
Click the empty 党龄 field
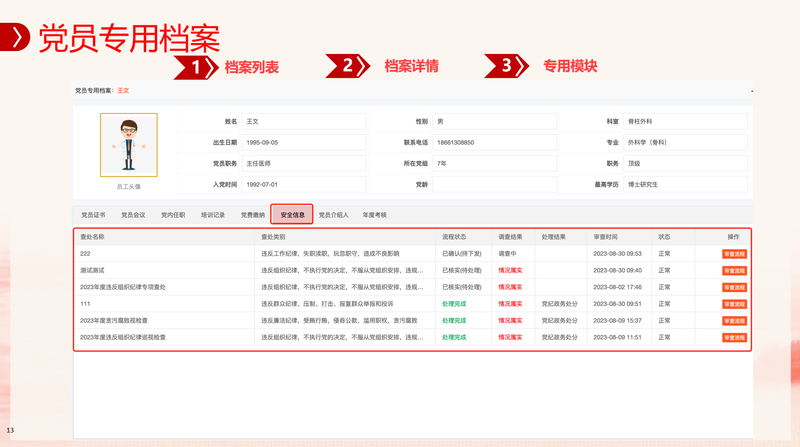tap(494, 184)
